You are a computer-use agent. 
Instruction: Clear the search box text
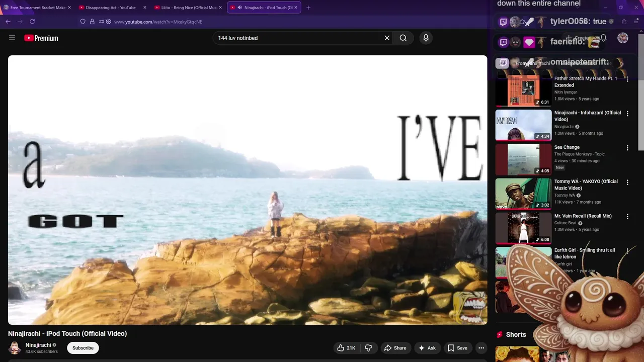tap(387, 38)
